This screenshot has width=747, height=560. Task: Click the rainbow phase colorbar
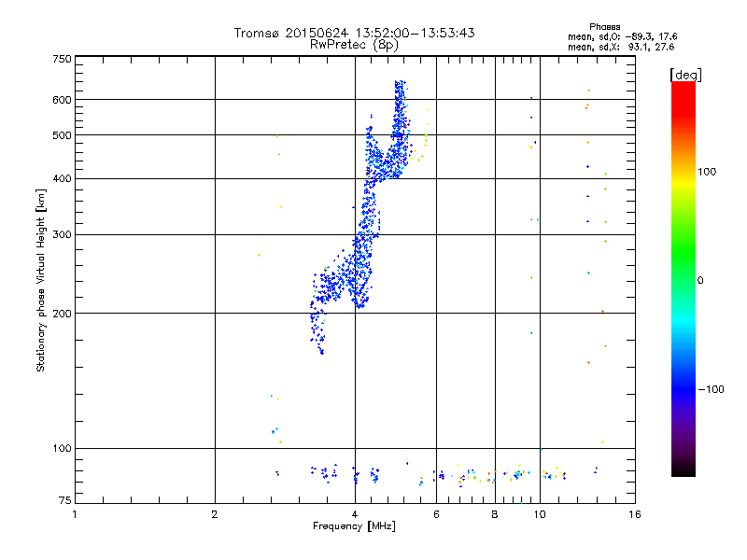tap(684, 278)
